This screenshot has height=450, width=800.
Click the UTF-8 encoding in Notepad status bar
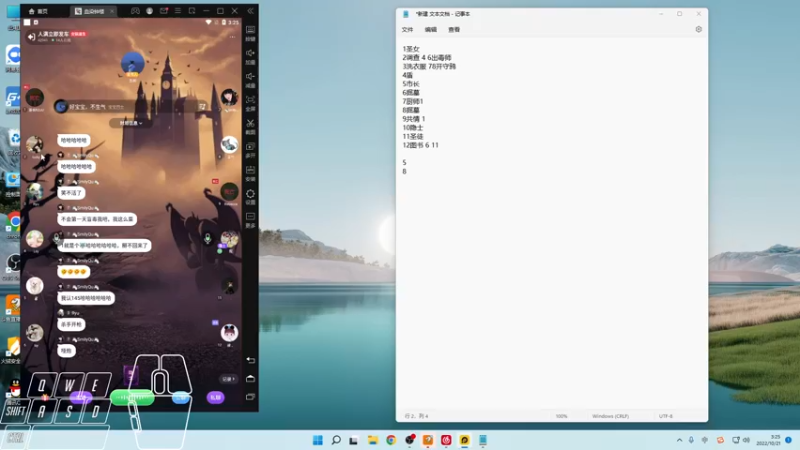(666, 416)
